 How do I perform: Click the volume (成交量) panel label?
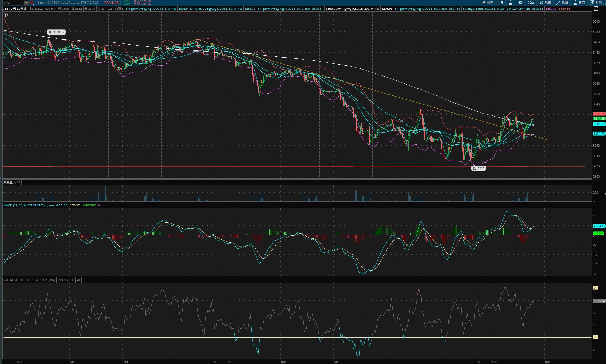(x=8, y=182)
